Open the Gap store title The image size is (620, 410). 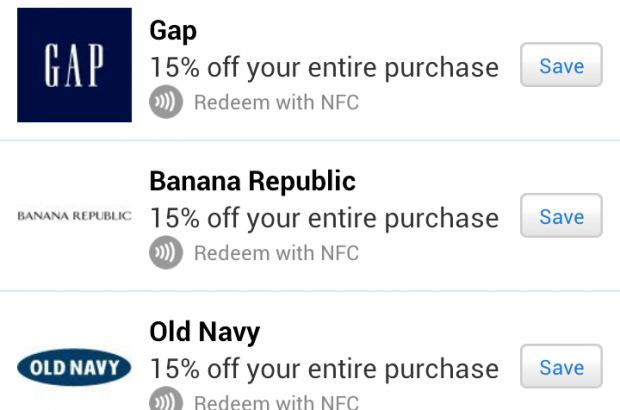click(173, 31)
